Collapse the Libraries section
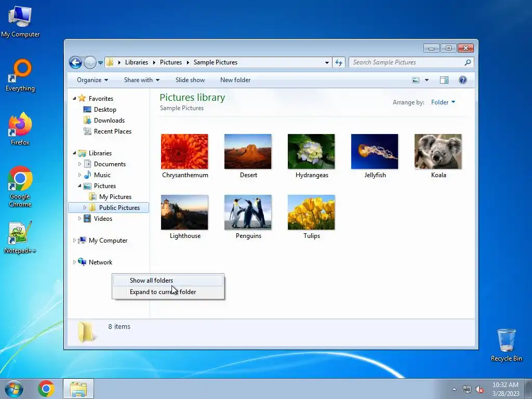This screenshot has height=399, width=532. (74, 153)
